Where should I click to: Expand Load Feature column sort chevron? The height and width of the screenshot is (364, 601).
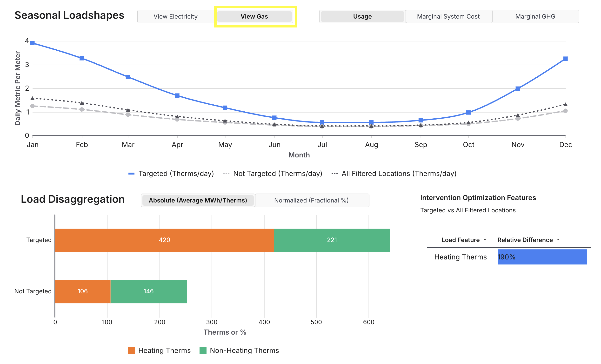click(x=485, y=240)
